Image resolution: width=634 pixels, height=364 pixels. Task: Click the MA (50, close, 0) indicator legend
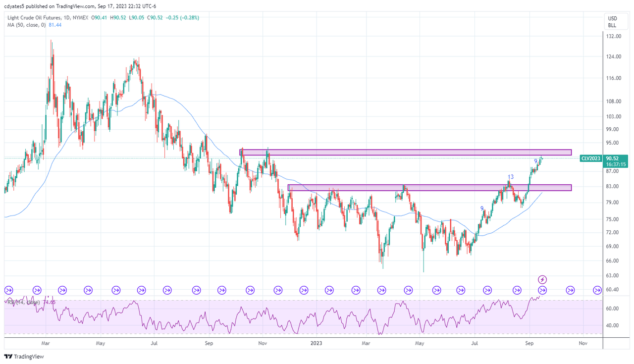26,25
